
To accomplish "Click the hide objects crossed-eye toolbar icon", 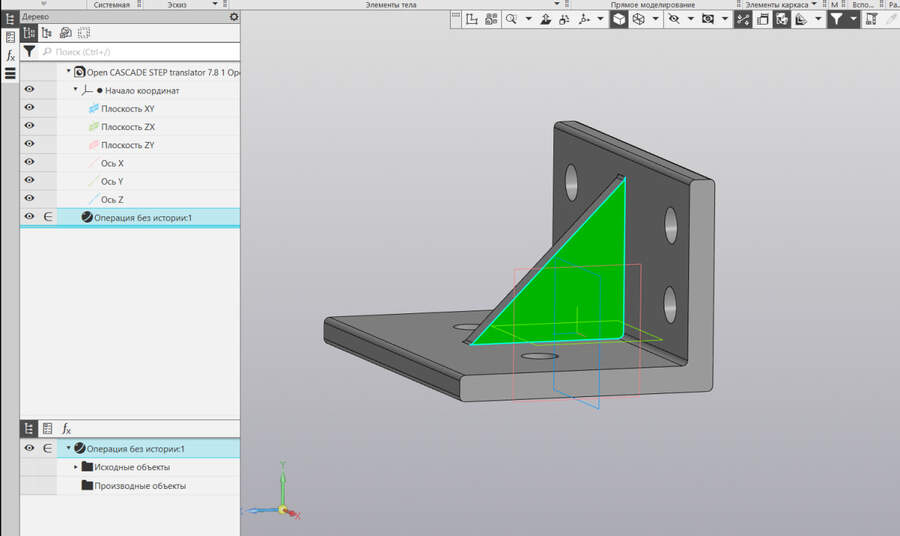I will pyautogui.click(x=674, y=20).
